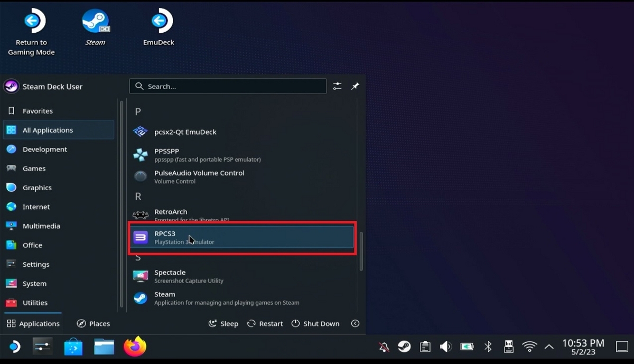
Task: Open System Settings from the taskbar
Action: 42,347
